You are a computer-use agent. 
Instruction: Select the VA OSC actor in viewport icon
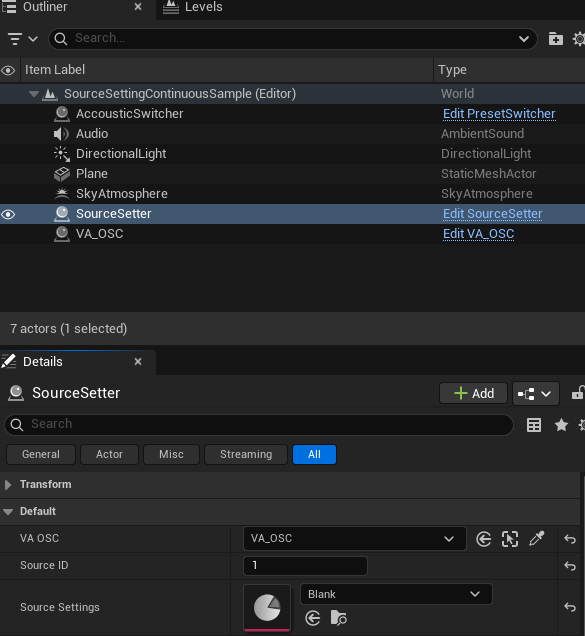tap(510, 539)
